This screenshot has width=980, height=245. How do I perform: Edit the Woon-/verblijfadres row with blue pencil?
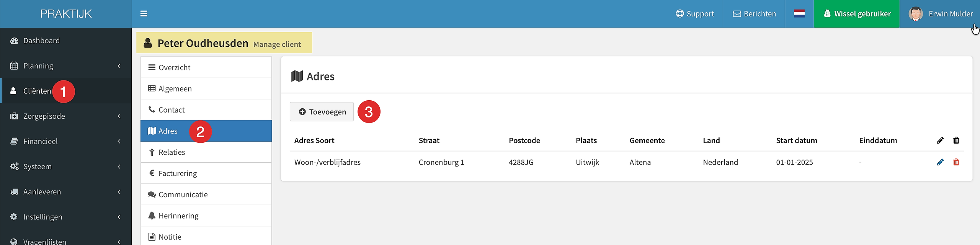coord(940,162)
